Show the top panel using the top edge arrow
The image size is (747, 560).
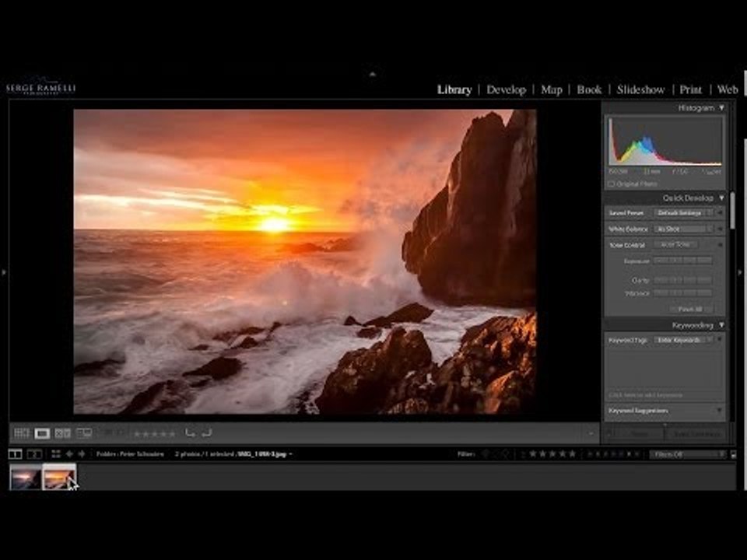373,75
